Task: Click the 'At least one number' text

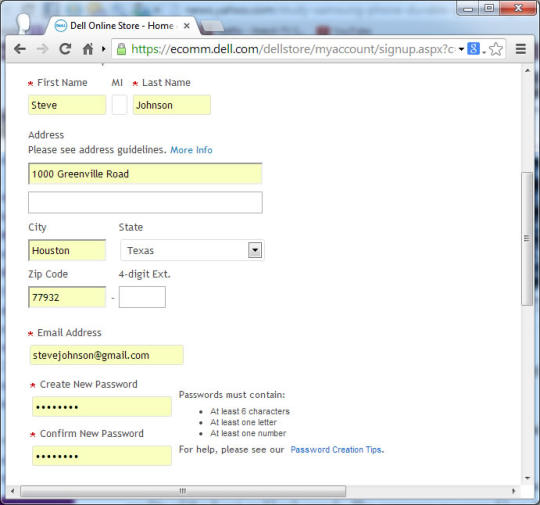Action: click(x=248, y=433)
